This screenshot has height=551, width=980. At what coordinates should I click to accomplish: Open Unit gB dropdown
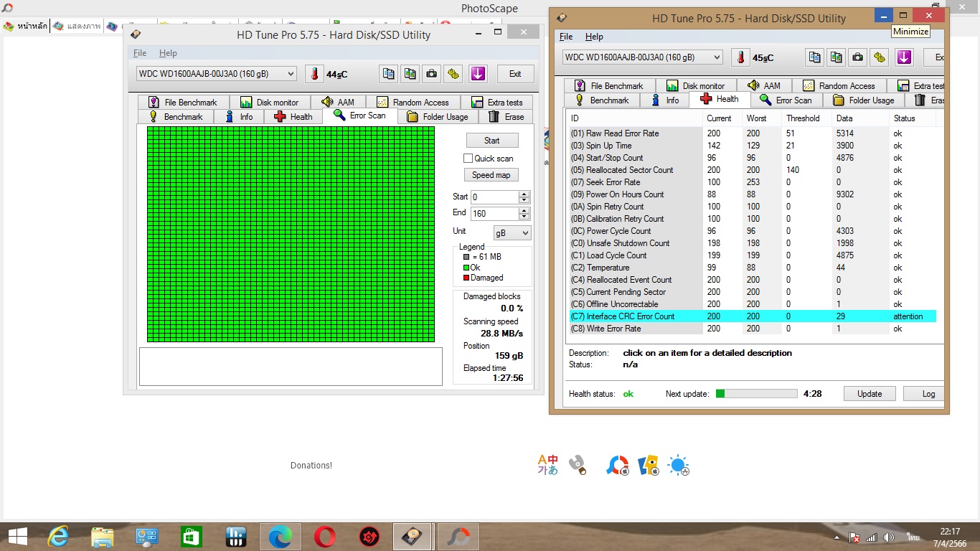512,233
